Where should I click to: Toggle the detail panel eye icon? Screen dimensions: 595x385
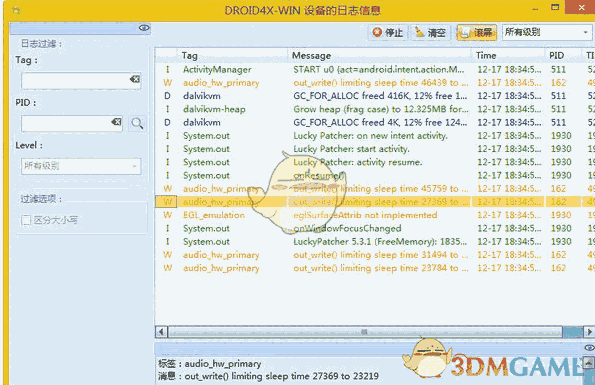tap(589, 348)
